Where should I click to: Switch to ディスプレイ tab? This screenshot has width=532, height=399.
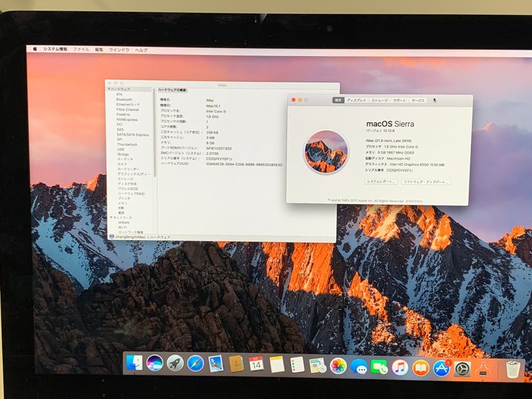coord(357,101)
